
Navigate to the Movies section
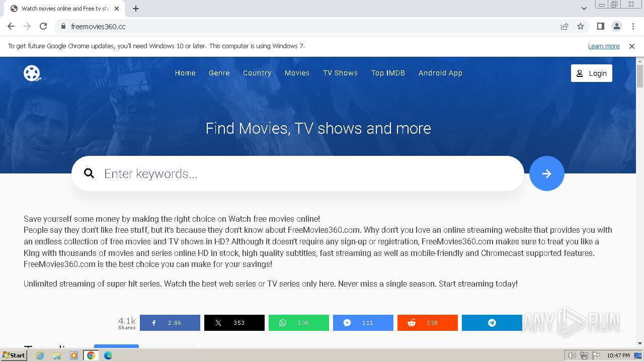pyautogui.click(x=297, y=73)
